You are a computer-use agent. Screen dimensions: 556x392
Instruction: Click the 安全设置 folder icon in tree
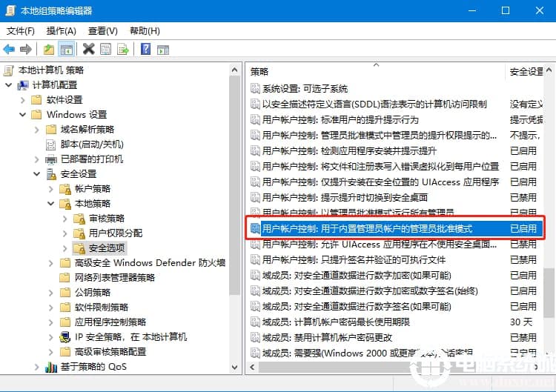51,174
